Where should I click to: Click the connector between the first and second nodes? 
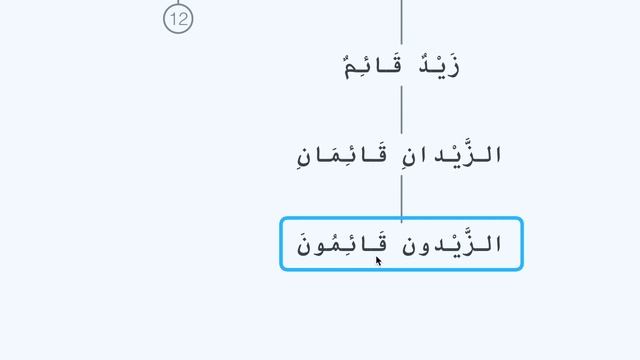[402, 110]
